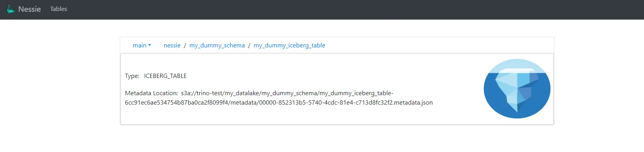Navigate to the nessie breadcrumb root
Screen dimensions: 644x152
coord(172,45)
